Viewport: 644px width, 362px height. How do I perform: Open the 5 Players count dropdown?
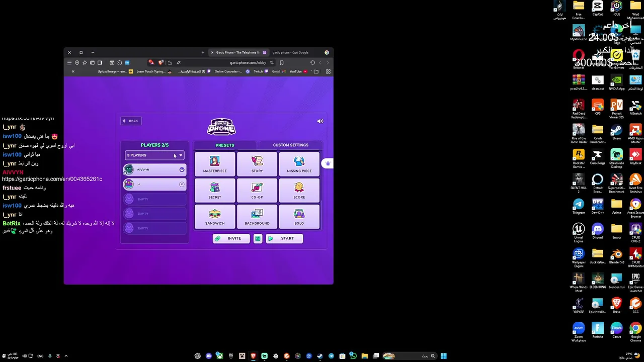154,155
